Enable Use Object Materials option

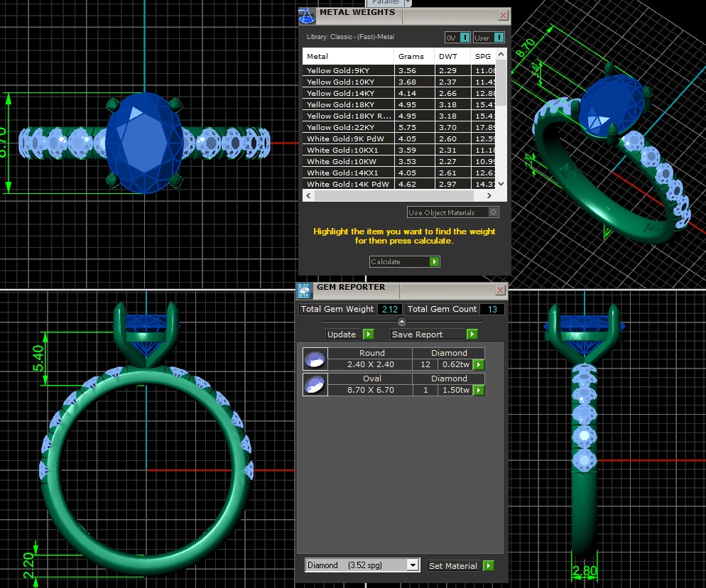494,212
